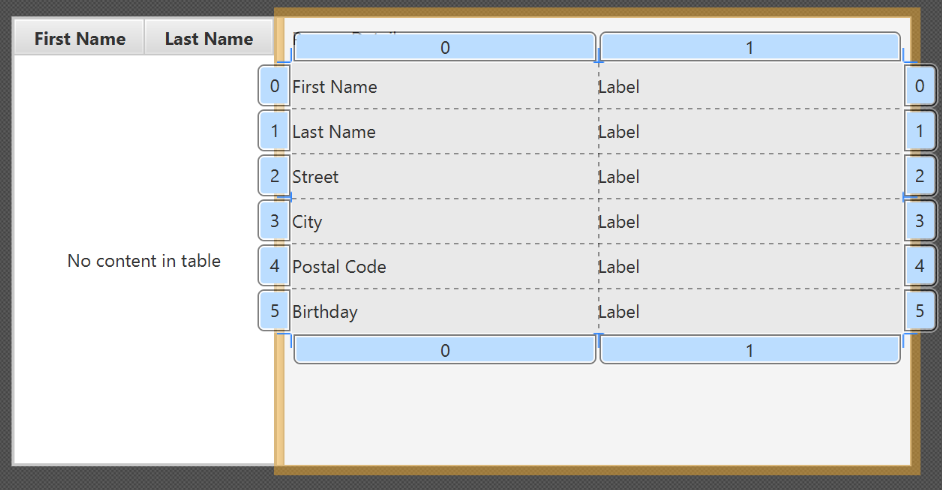Screen dimensions: 942x490
Task: Select row 2 handle on left side
Action: point(274,176)
